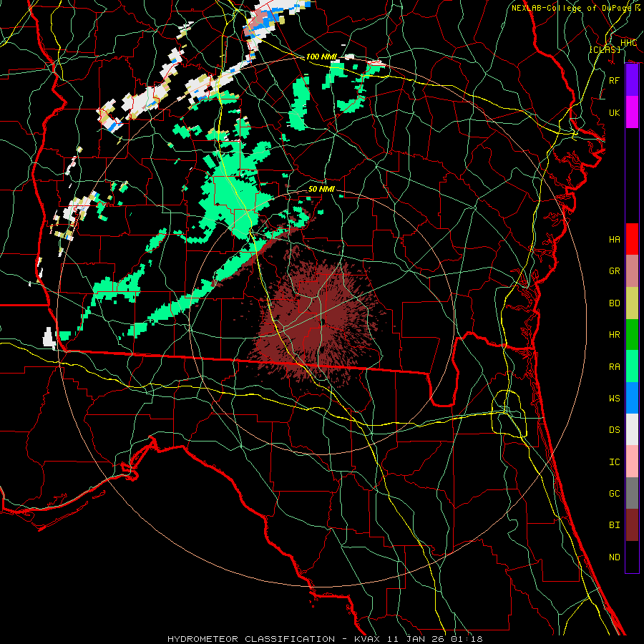Pick the light green RA legend swatch
Screen dimensions: 644x644
click(632, 366)
